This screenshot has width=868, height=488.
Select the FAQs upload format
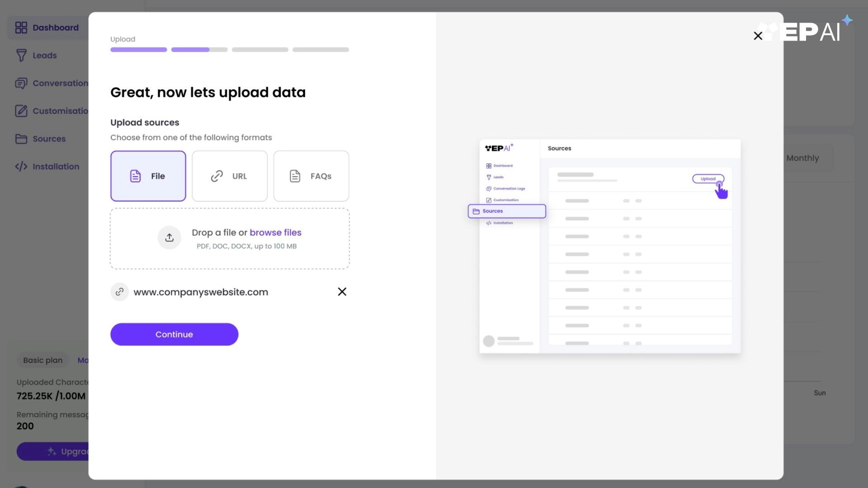[311, 176]
